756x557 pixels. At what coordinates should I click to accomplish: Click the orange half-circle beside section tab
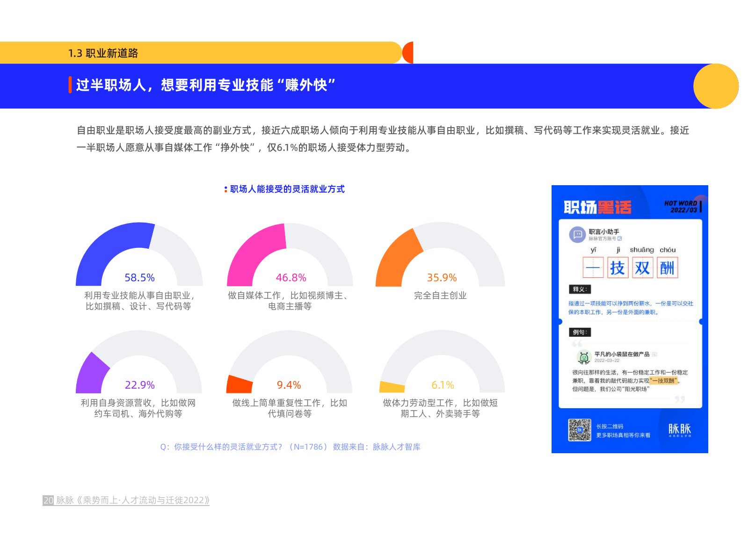pos(407,52)
